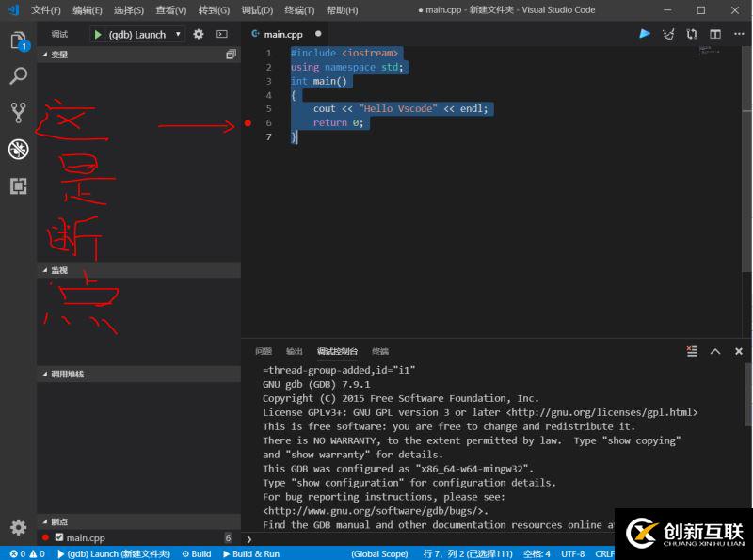Open the 调试(D) menu

pyautogui.click(x=257, y=10)
